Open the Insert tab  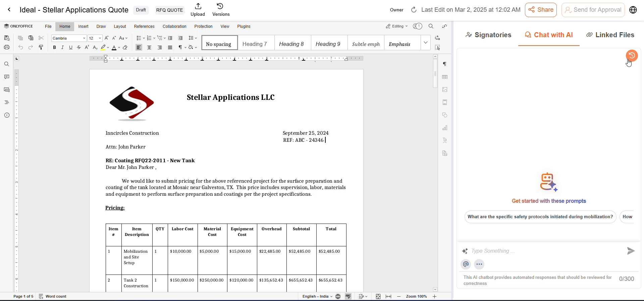(83, 26)
